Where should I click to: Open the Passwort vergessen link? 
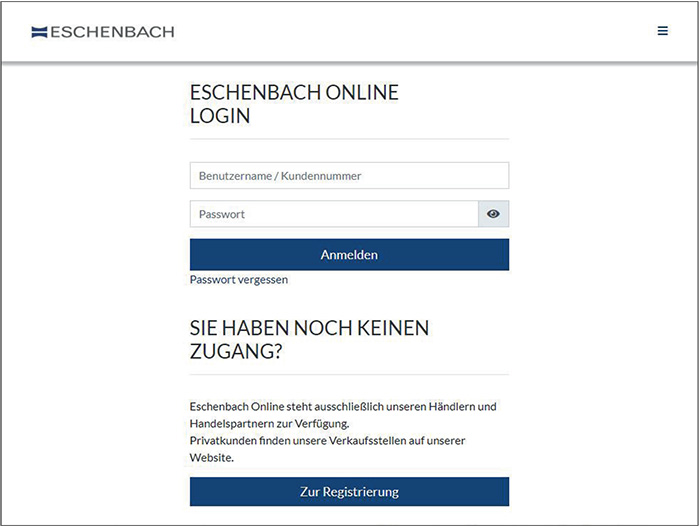pos(239,280)
